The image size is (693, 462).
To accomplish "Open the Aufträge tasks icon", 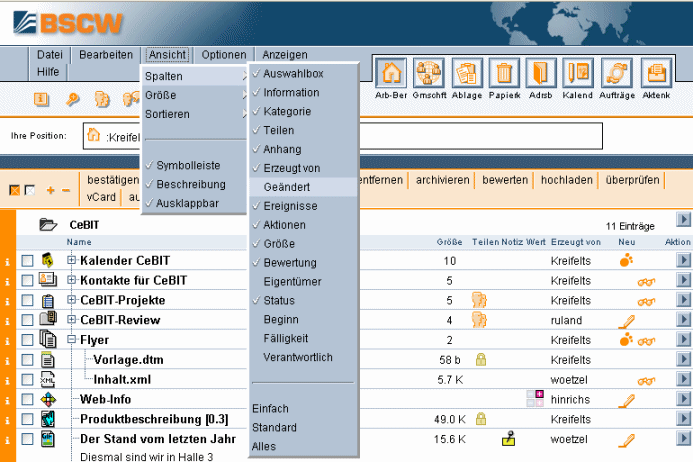I will pos(617,73).
